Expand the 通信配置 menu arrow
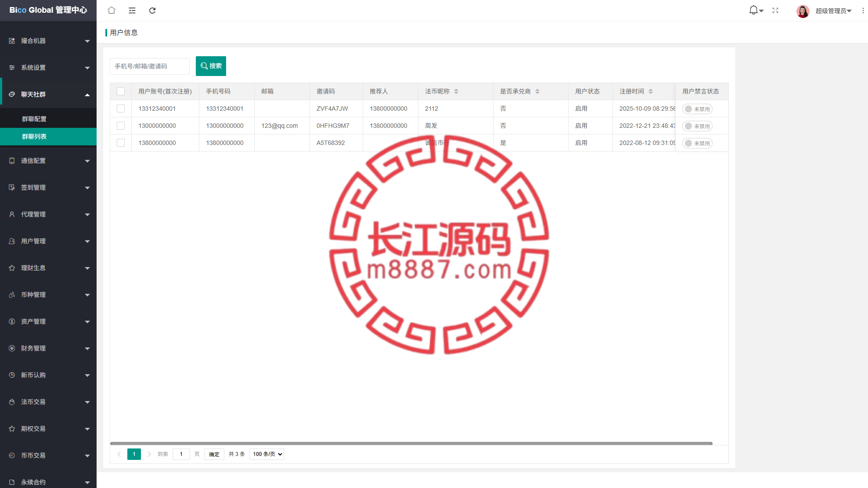This screenshot has height=488, width=868. pyautogui.click(x=87, y=161)
